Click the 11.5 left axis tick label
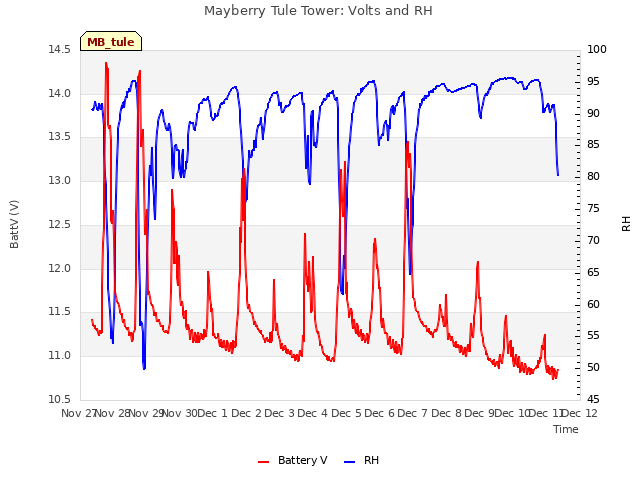 pos(59,311)
